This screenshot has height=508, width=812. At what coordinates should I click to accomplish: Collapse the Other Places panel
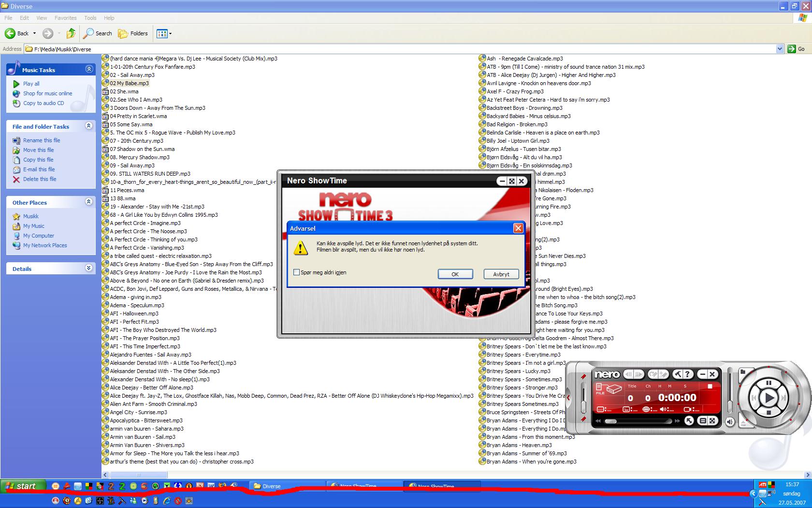(89, 202)
